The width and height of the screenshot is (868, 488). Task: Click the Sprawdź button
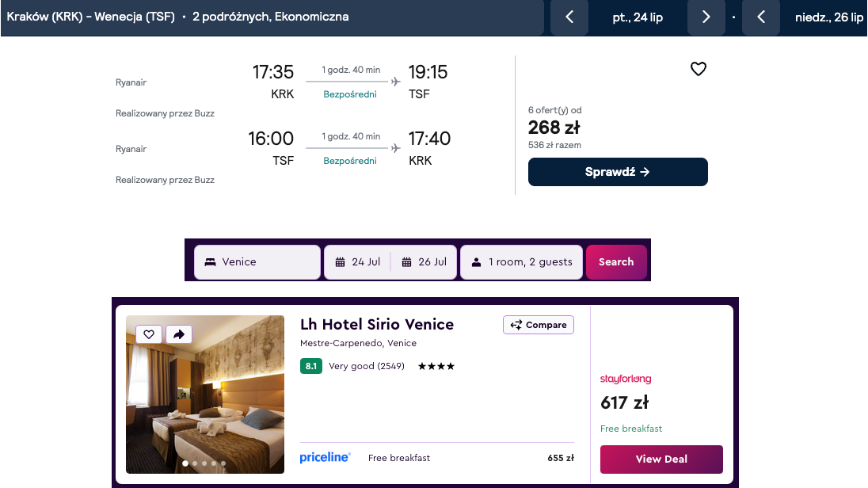coord(618,172)
